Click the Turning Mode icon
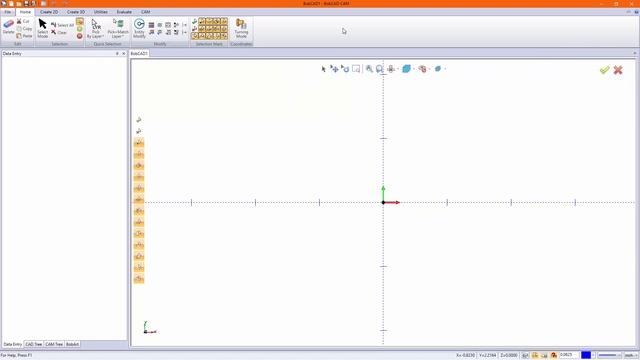Screen dimensions: 640x360 241,29
